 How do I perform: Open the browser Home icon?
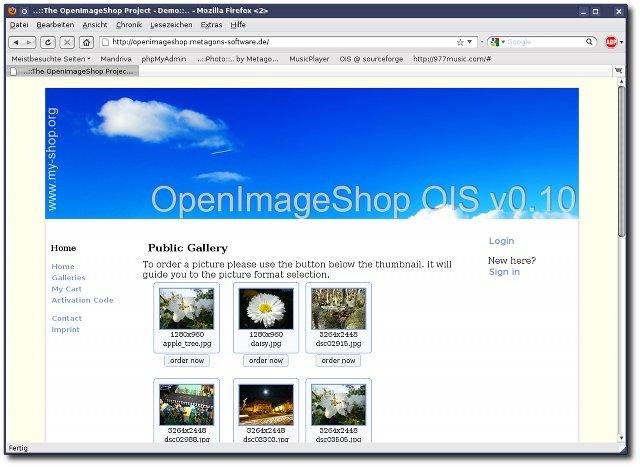86,42
